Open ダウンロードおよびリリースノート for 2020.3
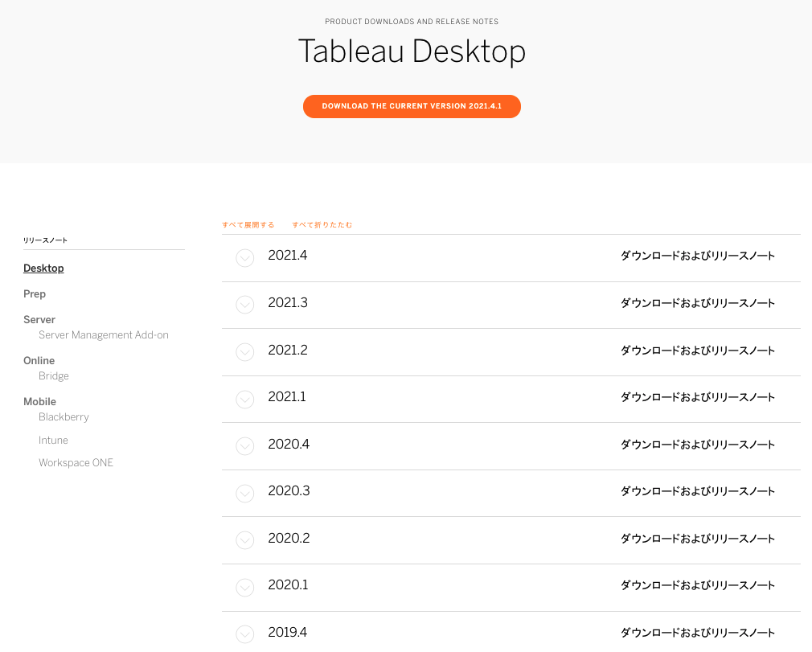 [x=698, y=491]
